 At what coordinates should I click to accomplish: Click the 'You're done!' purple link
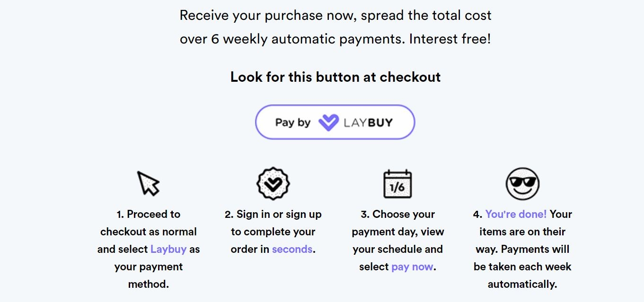(516, 214)
